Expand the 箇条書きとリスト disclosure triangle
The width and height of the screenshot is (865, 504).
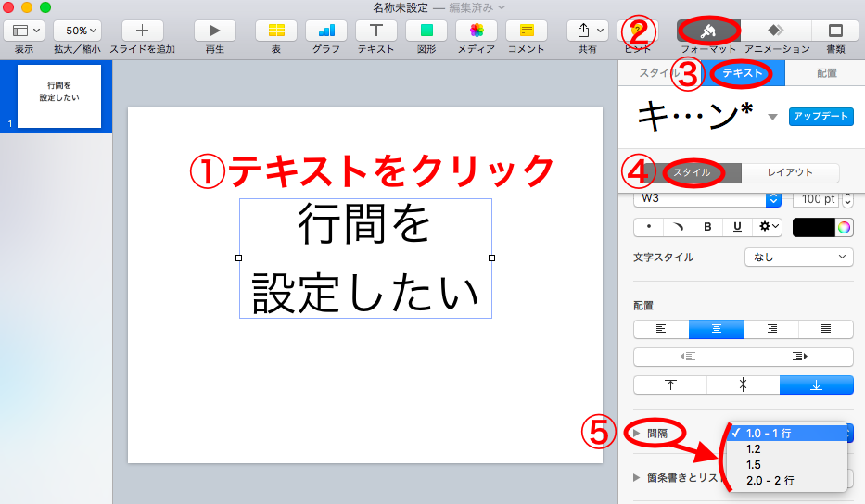click(x=637, y=478)
